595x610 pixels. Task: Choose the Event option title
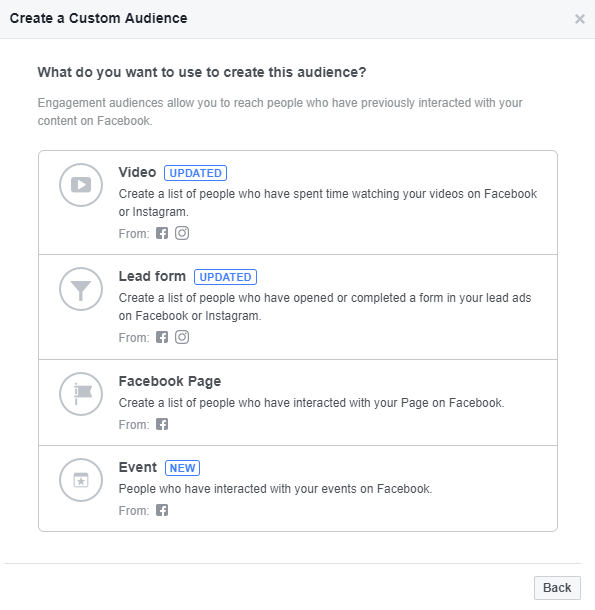pos(138,467)
